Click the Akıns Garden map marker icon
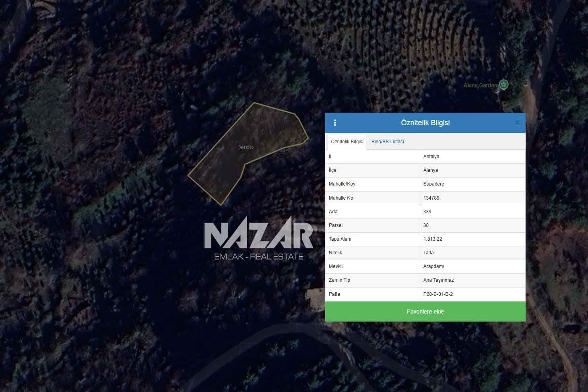The width and height of the screenshot is (588, 392). point(503,85)
